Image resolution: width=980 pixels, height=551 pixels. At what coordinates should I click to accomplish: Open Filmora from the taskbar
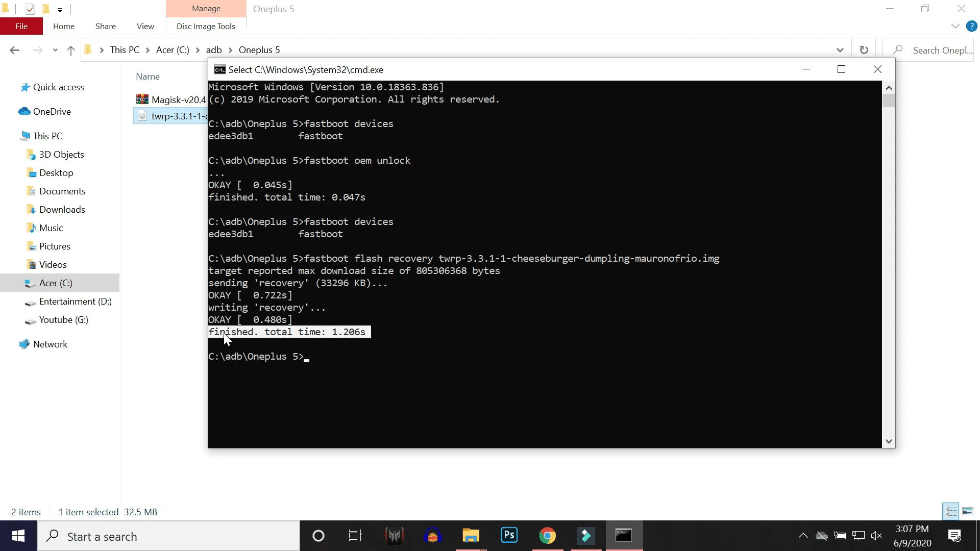point(585,536)
